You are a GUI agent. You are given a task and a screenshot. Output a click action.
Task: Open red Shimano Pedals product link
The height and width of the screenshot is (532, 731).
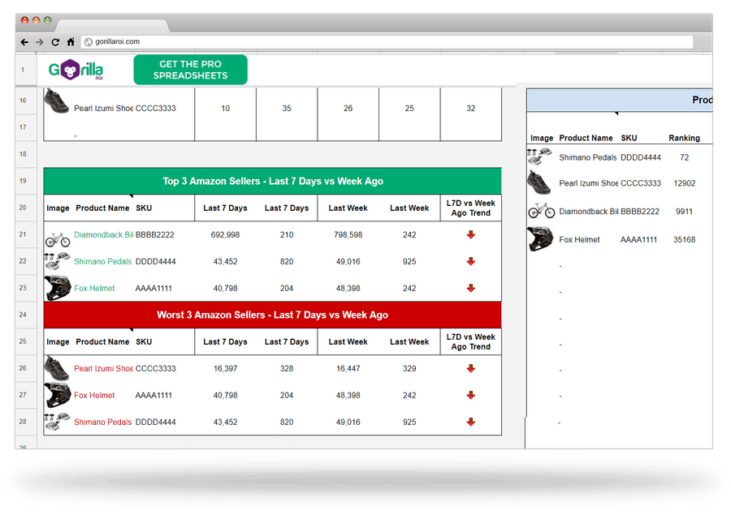pyautogui.click(x=103, y=422)
